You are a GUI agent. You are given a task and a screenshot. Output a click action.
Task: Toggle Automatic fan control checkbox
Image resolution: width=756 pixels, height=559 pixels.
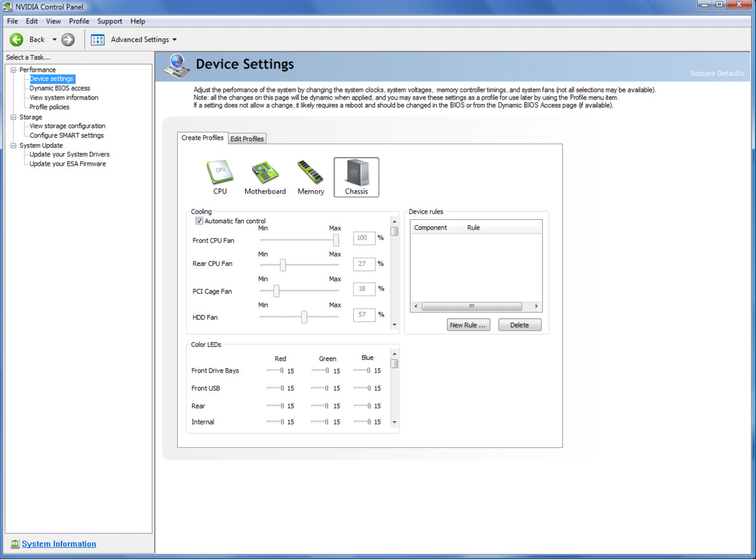click(199, 221)
